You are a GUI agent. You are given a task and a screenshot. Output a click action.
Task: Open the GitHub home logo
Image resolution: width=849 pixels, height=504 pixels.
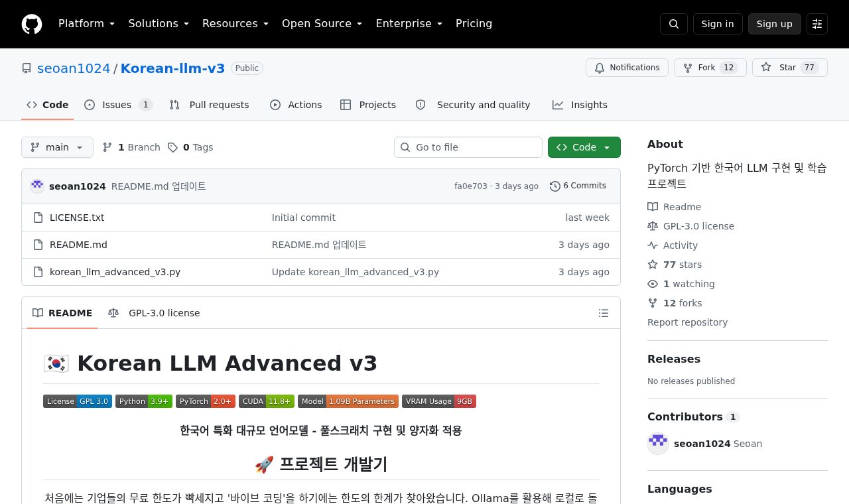(32, 24)
